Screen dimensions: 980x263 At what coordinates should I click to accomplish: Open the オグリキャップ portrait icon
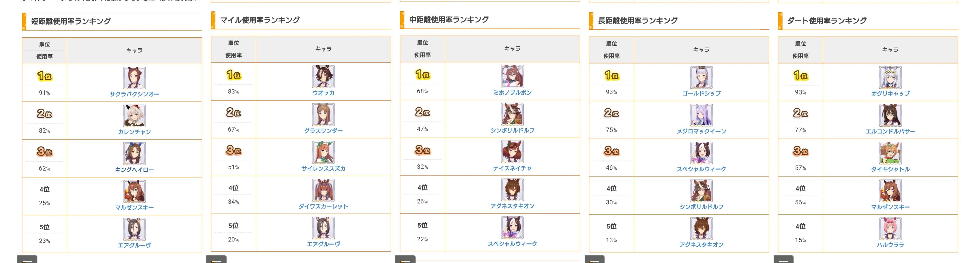(890, 77)
